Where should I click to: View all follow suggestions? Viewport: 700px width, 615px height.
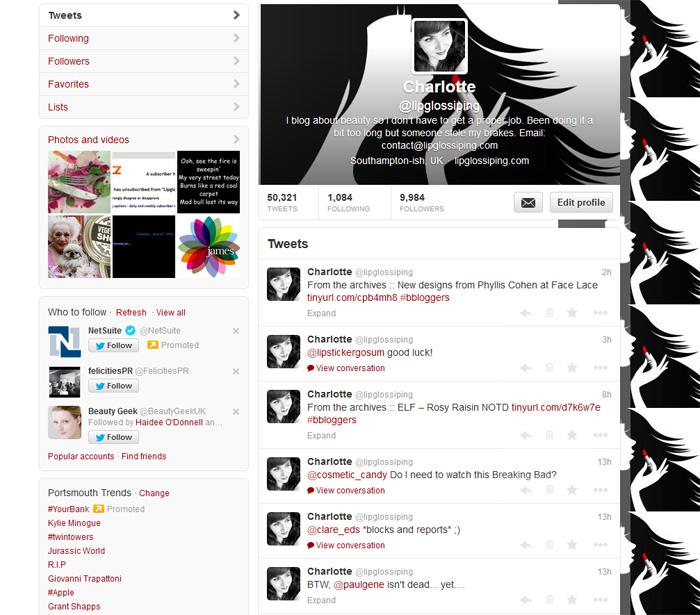pyautogui.click(x=171, y=312)
